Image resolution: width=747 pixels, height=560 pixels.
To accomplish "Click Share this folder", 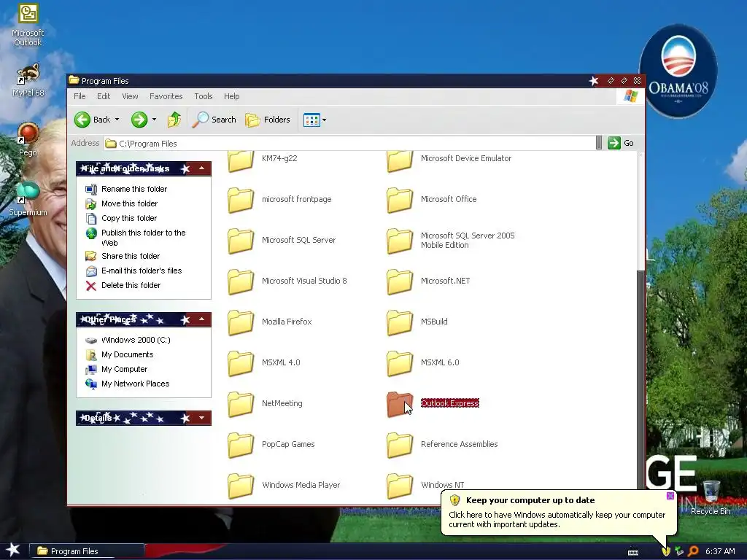I will click(123, 256).
